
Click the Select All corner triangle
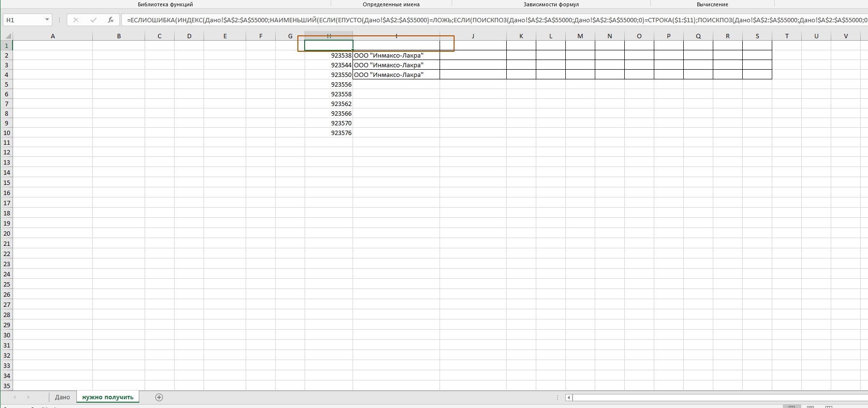click(6, 36)
